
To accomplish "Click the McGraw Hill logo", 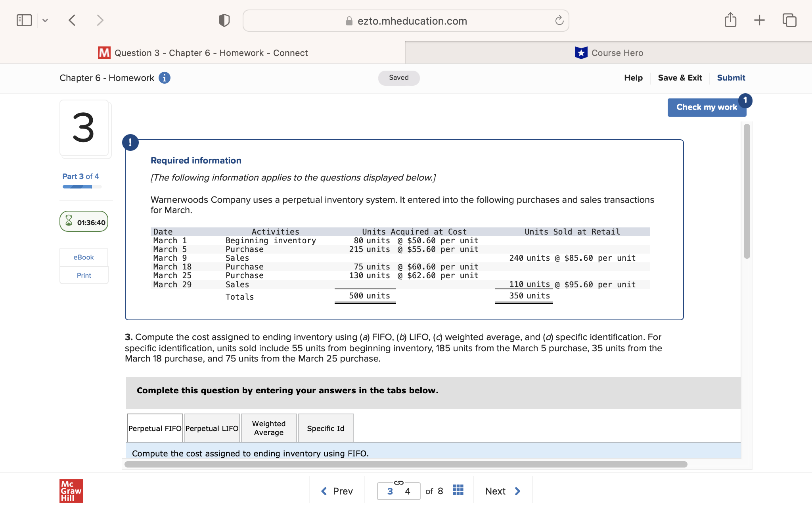I will pos(71,491).
